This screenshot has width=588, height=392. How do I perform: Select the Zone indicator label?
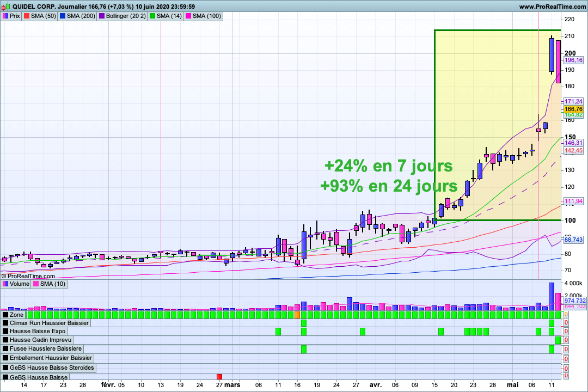pyautogui.click(x=16, y=315)
